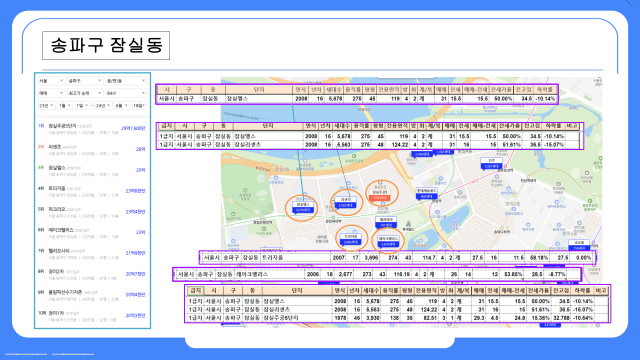The height and width of the screenshot is (360, 640).
Task: Select rank 1 잠실주공5단지 in the list
Action: pos(92,129)
